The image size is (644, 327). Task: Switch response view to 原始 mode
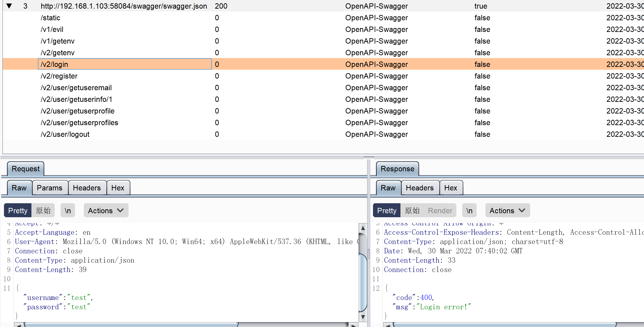point(412,210)
